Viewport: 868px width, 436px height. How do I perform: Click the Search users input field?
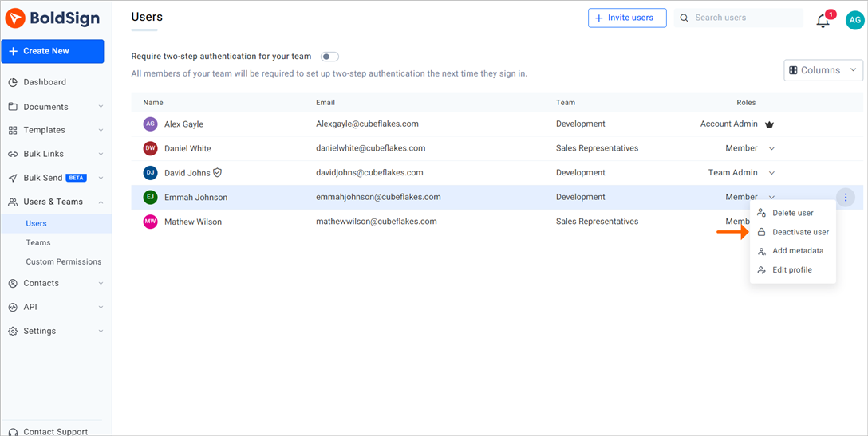(745, 18)
